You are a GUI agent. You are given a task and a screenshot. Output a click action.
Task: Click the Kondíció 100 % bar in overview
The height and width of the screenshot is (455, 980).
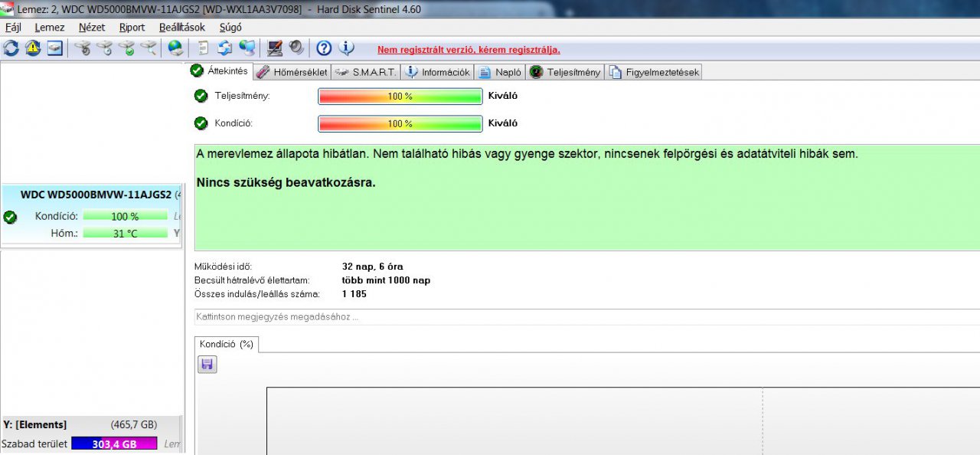click(400, 123)
